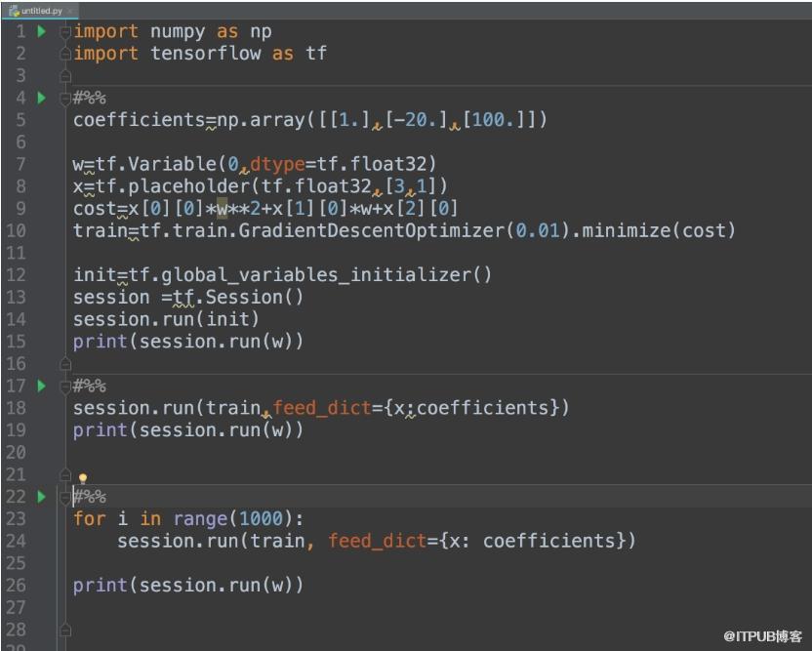Click the fold end marker on line 3
Viewport: 812px width, 651px height.
click(x=65, y=76)
